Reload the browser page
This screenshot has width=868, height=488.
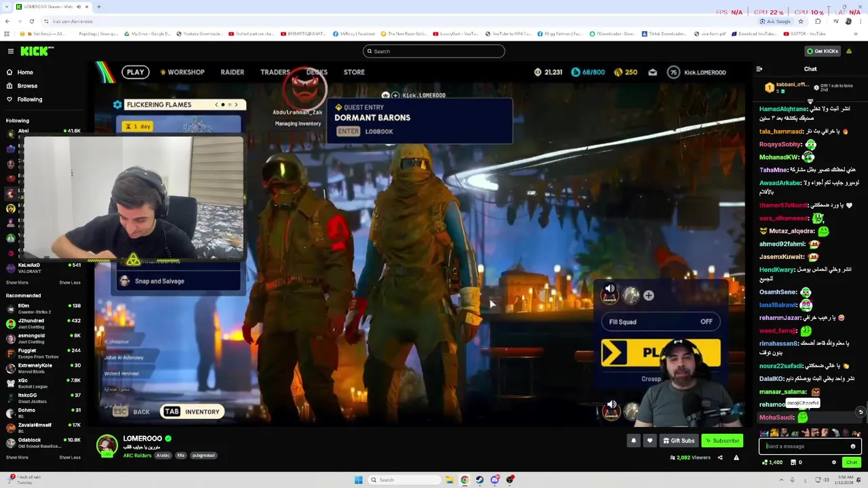click(x=31, y=21)
